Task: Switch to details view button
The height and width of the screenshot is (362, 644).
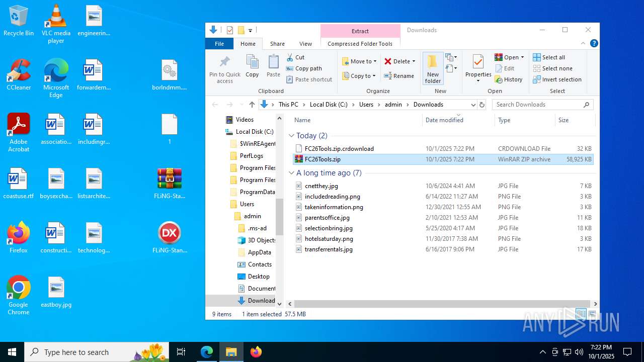Action: 582,314
